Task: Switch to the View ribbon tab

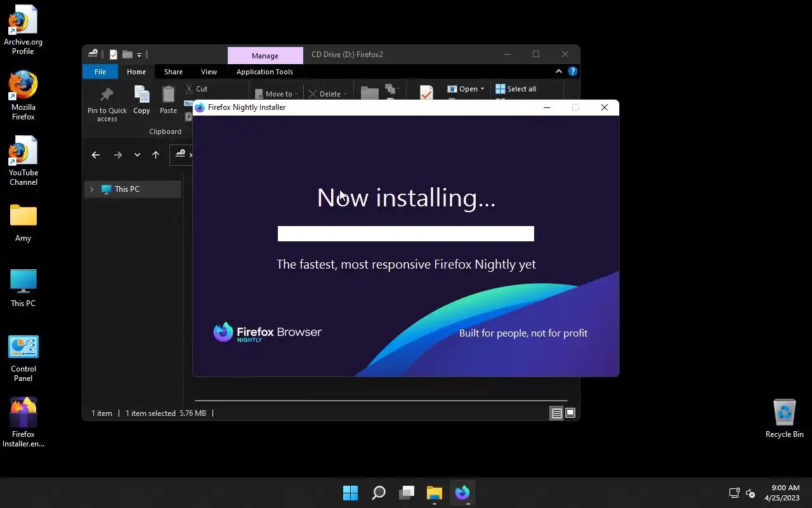Action: (x=209, y=72)
